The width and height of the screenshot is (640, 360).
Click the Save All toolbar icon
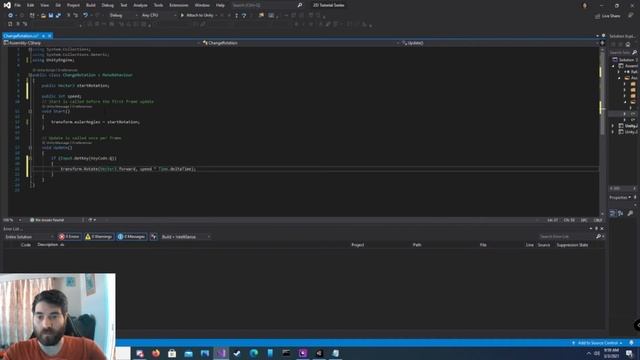[58, 16]
